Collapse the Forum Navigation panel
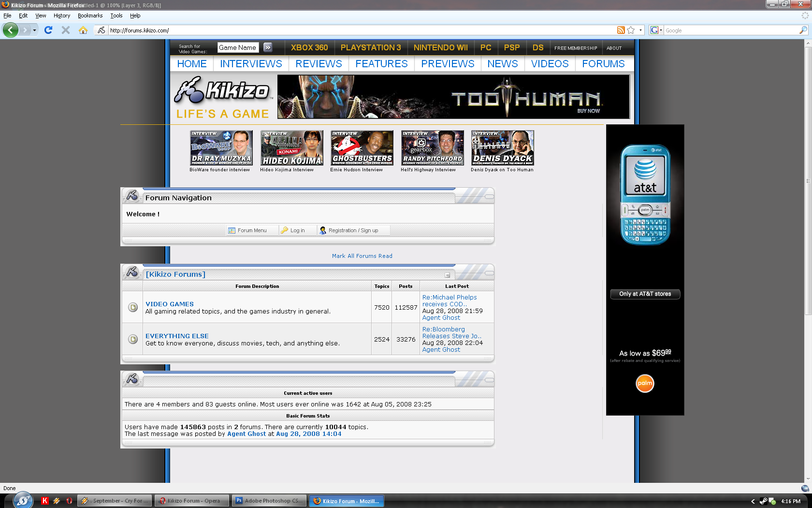The width and height of the screenshot is (812, 508). pyautogui.click(x=489, y=196)
